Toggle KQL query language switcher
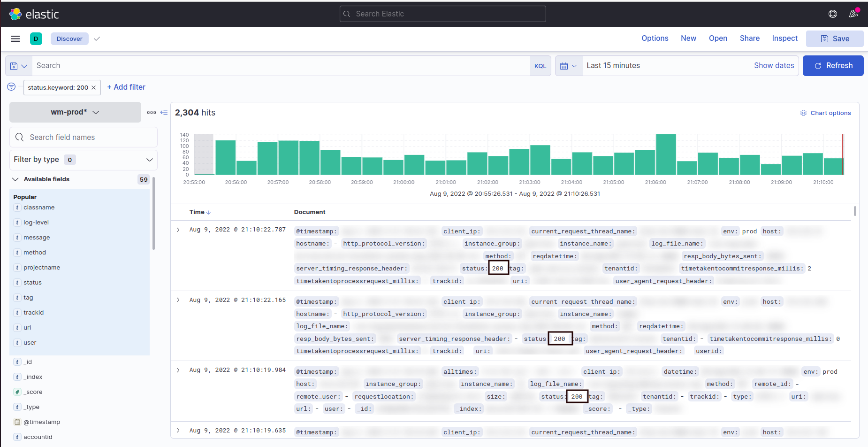The width and height of the screenshot is (868, 447). click(x=540, y=66)
